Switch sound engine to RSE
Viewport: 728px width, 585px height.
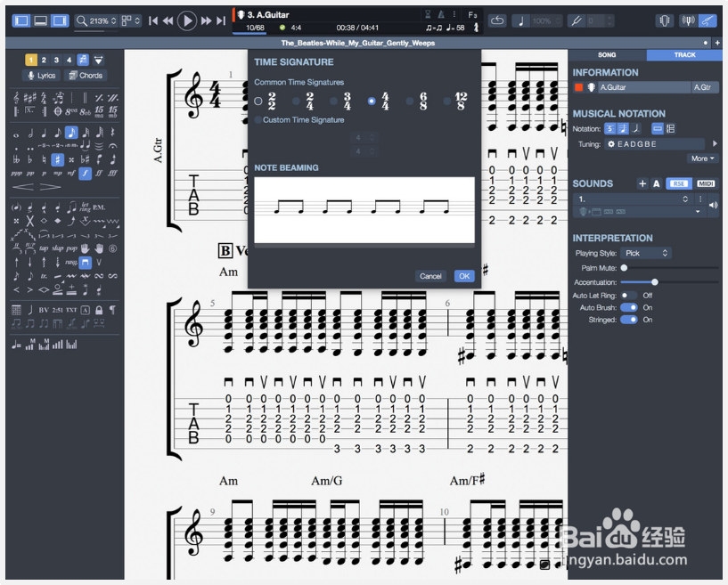click(679, 183)
